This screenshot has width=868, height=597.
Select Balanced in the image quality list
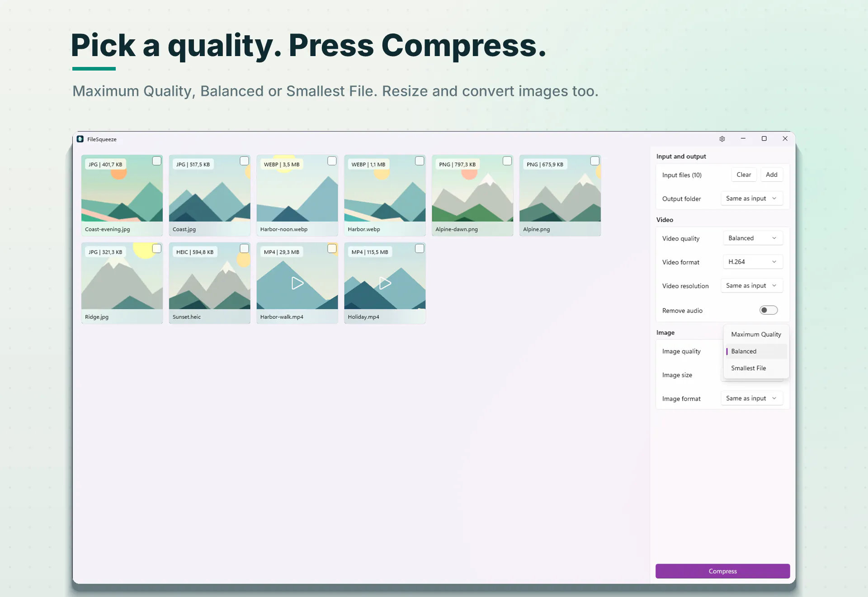point(756,351)
